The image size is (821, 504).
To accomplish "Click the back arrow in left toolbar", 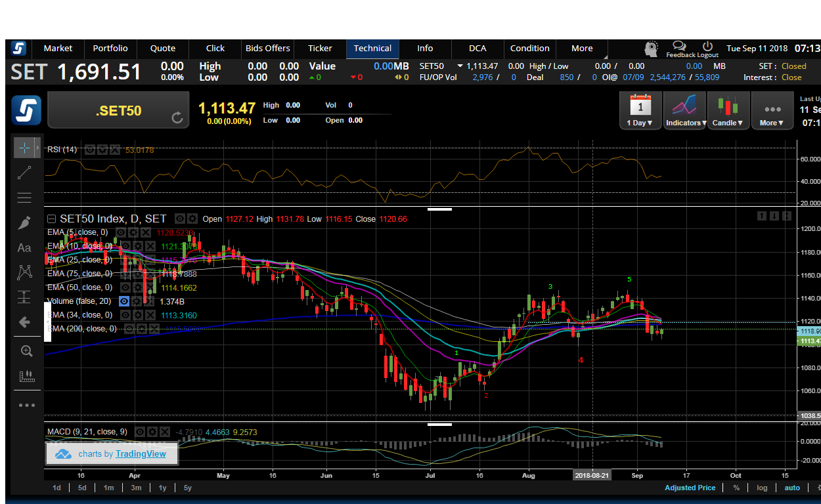I will [x=24, y=322].
